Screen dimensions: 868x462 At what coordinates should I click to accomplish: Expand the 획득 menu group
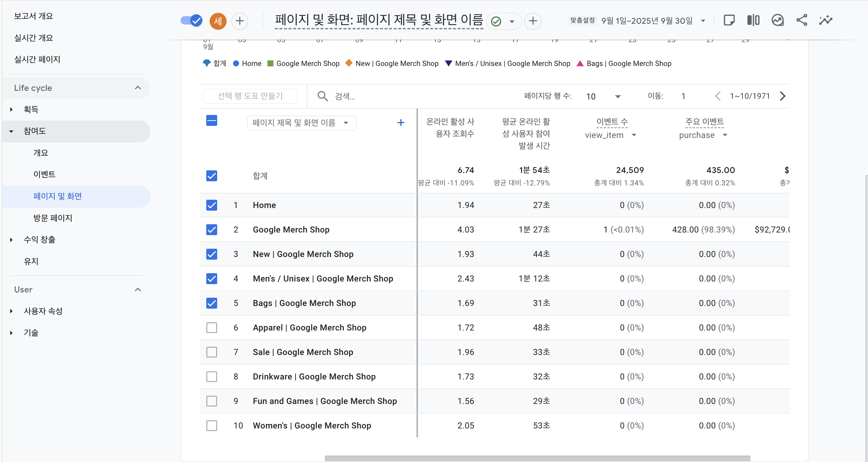pyautogui.click(x=11, y=110)
